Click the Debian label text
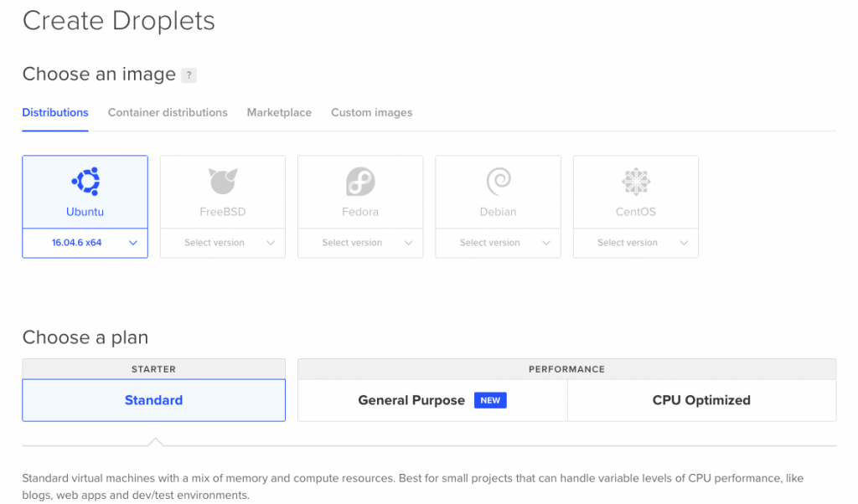Viewport: 858px width, 504px height. click(x=498, y=212)
